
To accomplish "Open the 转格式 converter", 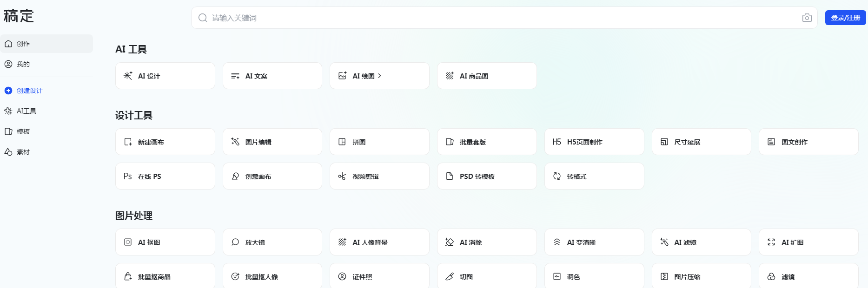I will pyautogui.click(x=594, y=176).
